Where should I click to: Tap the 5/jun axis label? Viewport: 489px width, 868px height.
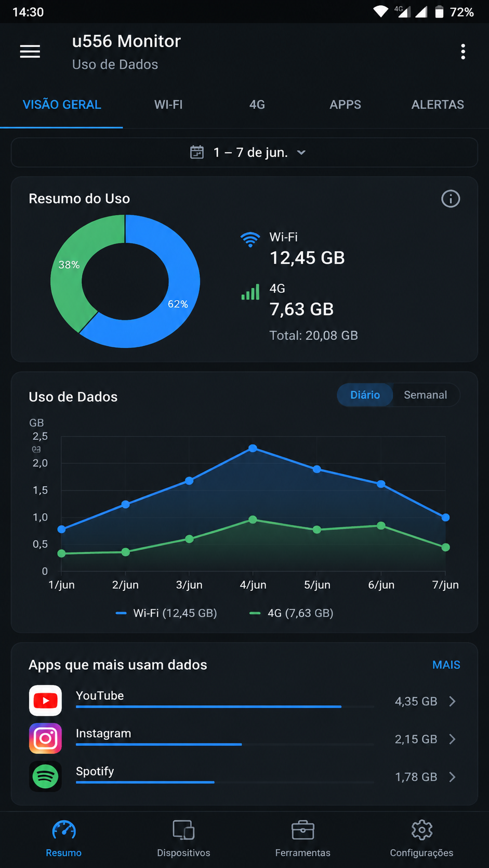(317, 585)
